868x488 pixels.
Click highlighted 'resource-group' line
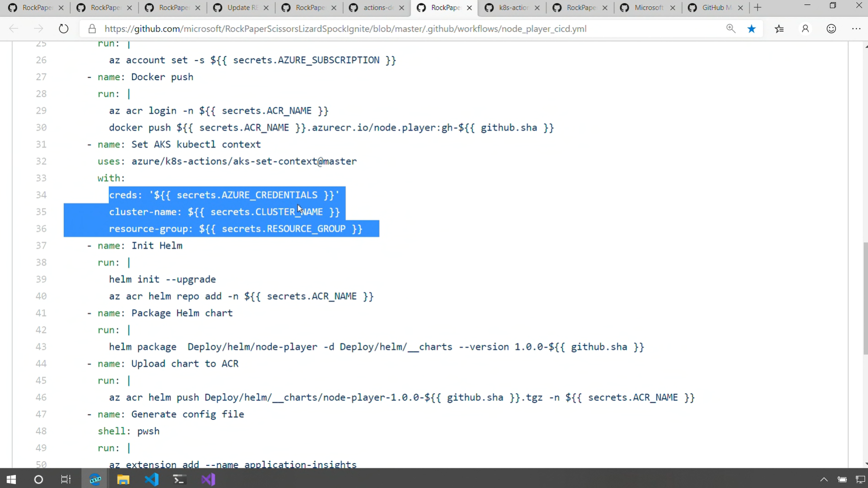pyautogui.click(x=236, y=229)
